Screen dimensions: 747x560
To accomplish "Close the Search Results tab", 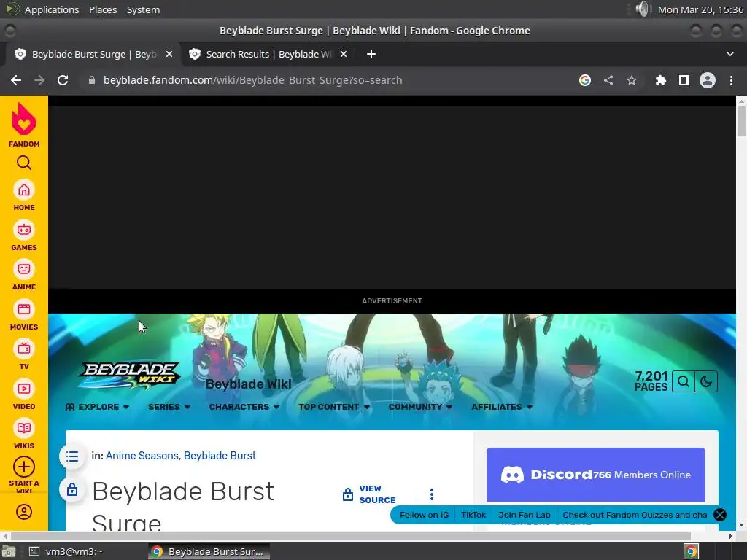I will pos(344,54).
